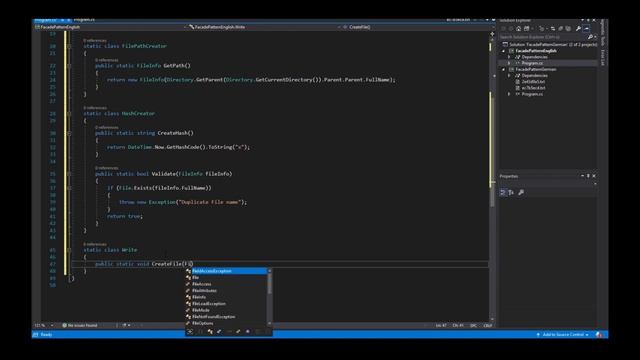Click the notifications icon in status bar

click(x=599, y=335)
